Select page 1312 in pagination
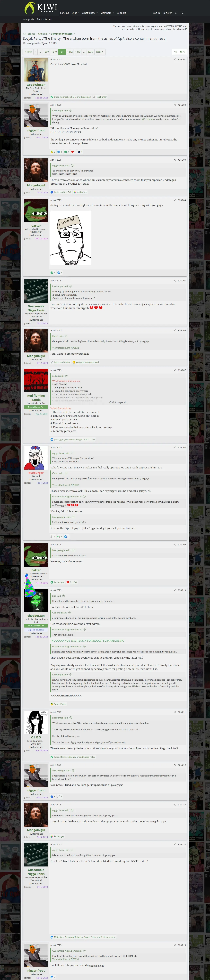210x980 pixels. 70,52
